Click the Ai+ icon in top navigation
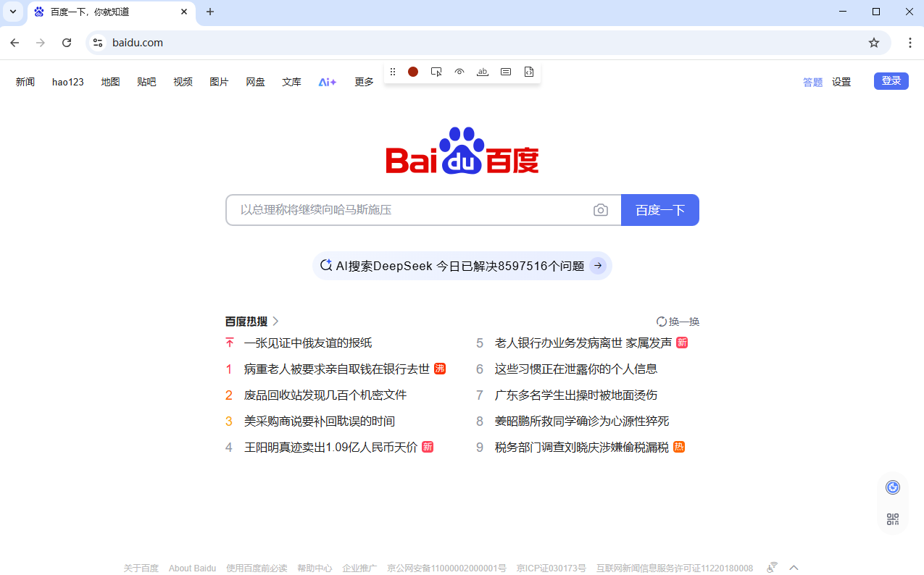 tap(328, 82)
